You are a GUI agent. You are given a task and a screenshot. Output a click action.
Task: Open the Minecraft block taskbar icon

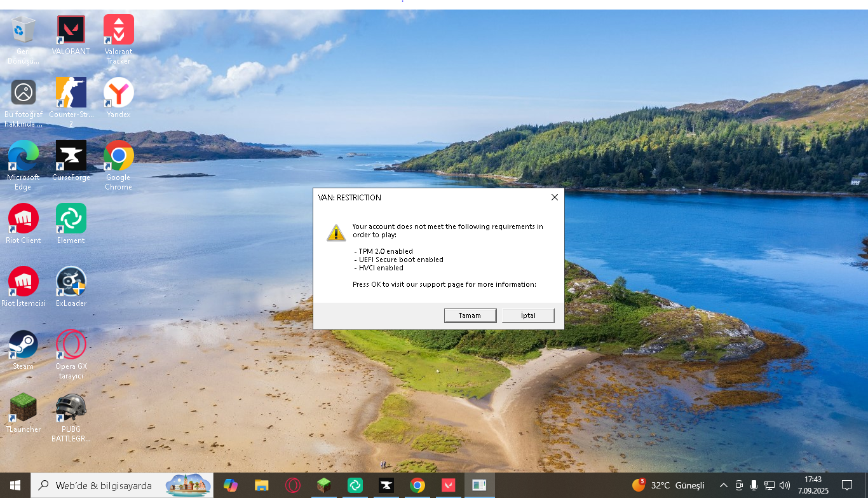(324, 485)
